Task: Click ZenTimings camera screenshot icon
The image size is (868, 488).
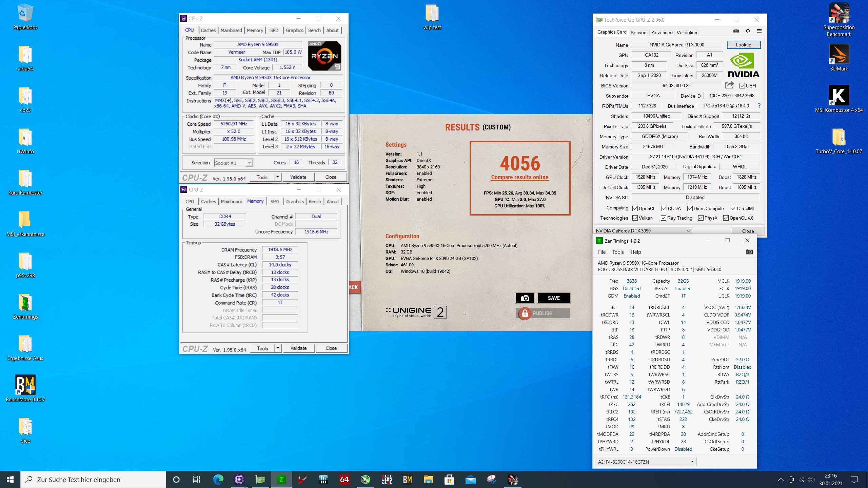Action: click(x=749, y=252)
